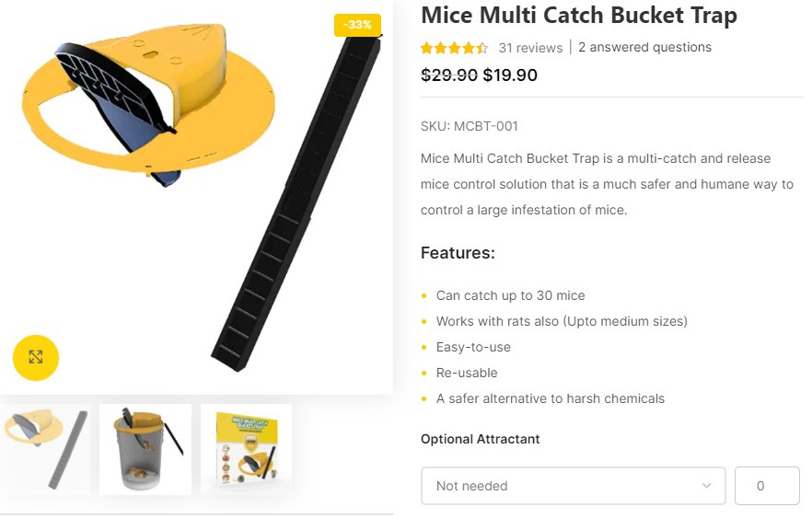Viewport: 812px width, 518px height.
Task: Click the Optional Attractant label
Action: coord(481,439)
